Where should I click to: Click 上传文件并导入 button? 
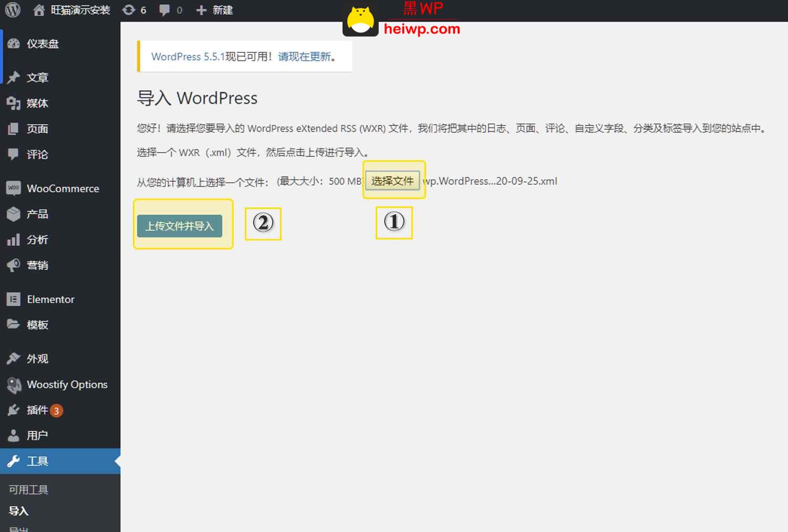tap(180, 226)
